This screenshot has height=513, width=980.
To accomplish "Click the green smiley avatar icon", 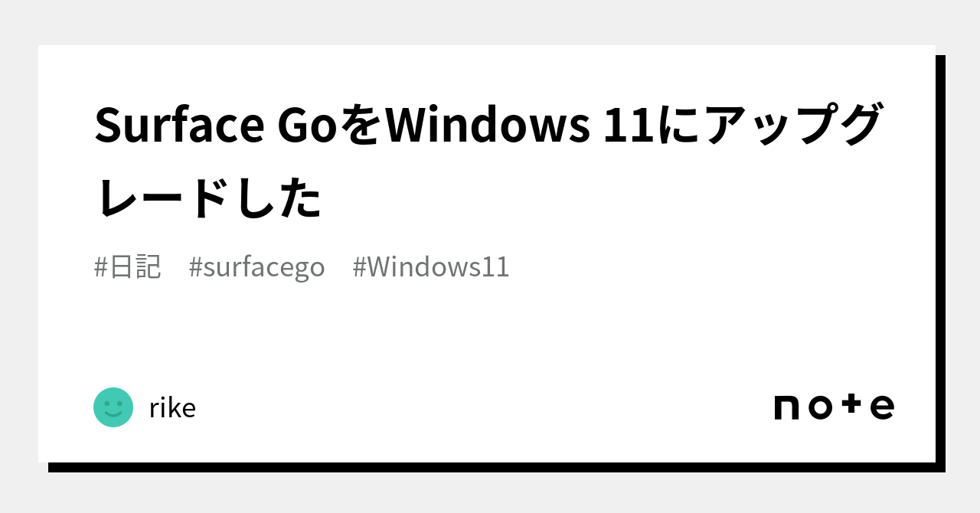I will tap(113, 407).
